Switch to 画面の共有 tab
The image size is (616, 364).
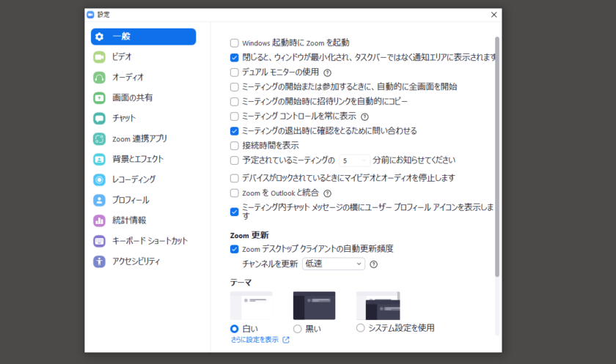(x=144, y=97)
